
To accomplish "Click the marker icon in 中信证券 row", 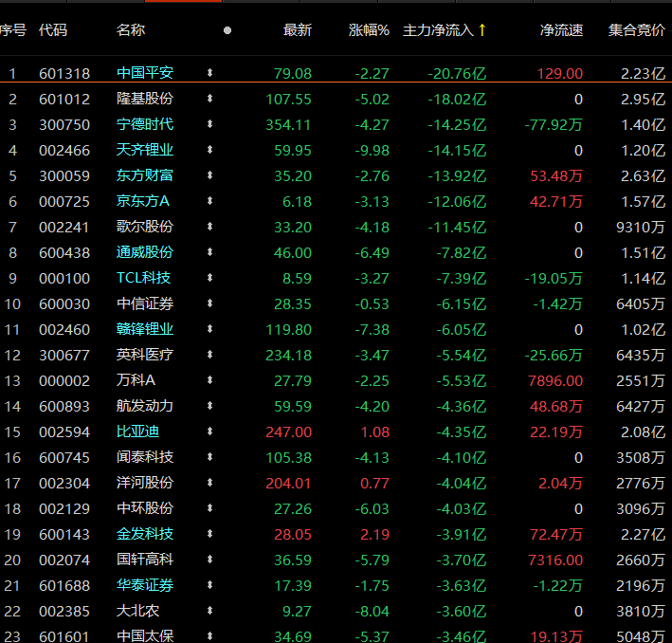I will click(x=209, y=303).
